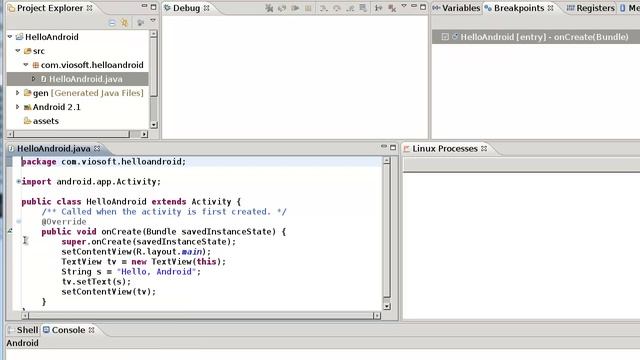Minimize the HelloAndroid.java editor area
The width and height of the screenshot is (640, 360).
pyautogui.click(x=384, y=147)
